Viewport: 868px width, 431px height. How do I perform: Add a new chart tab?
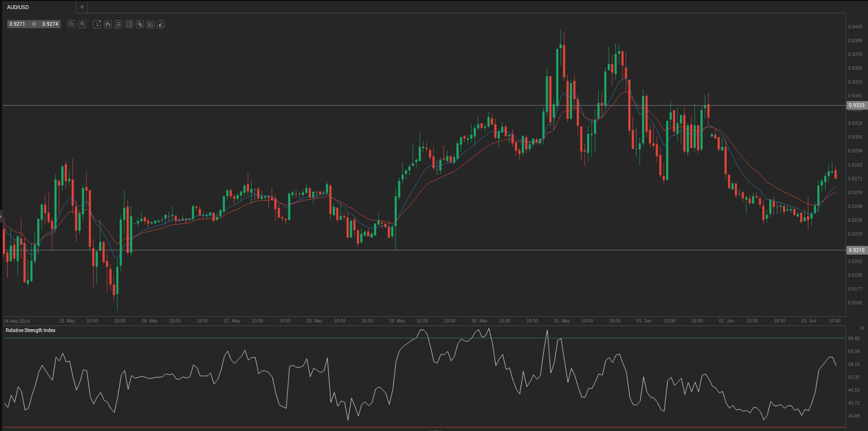[x=82, y=7]
